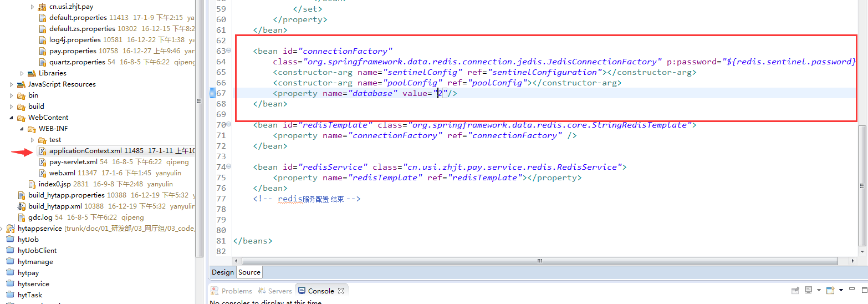Click the default.zs.properties file icon
Image resolution: width=868 pixels, height=304 pixels.
tap(43, 29)
